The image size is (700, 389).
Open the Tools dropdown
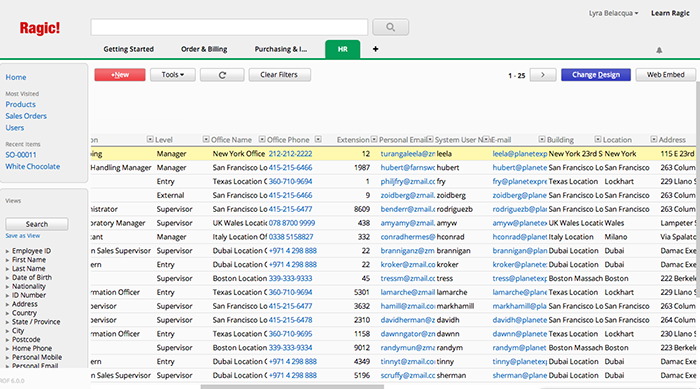173,75
